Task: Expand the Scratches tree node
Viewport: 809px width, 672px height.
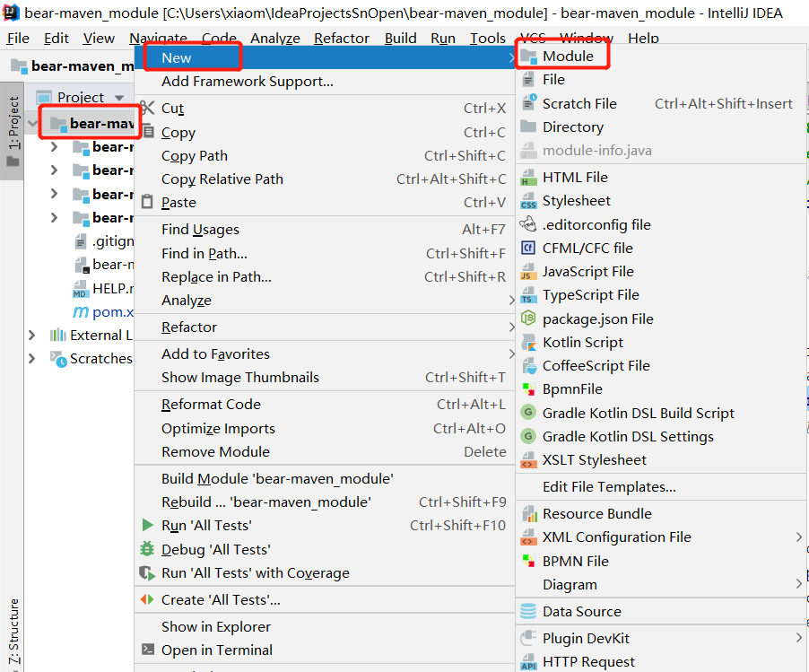Action: 32,358
